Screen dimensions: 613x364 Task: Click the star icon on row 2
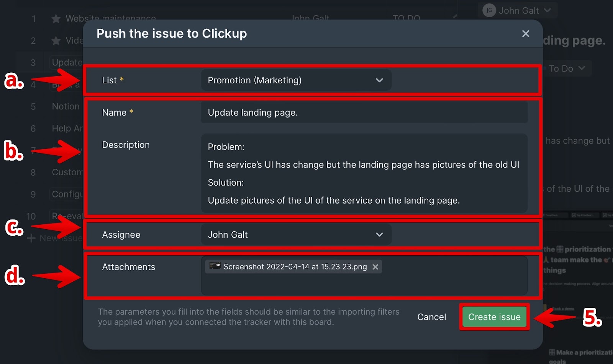56,41
